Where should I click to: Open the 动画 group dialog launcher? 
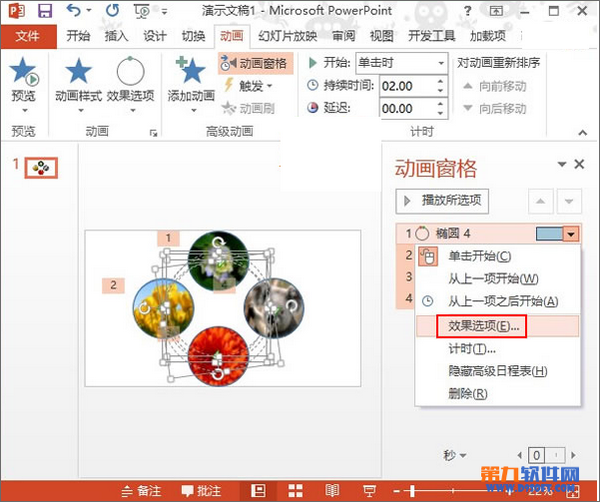pos(153,133)
